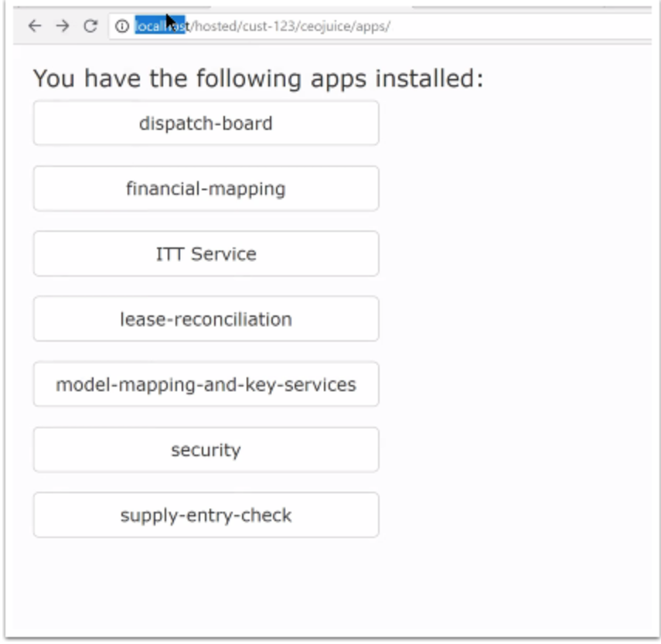
Task: Open the ITT Service app
Action: 205,254
